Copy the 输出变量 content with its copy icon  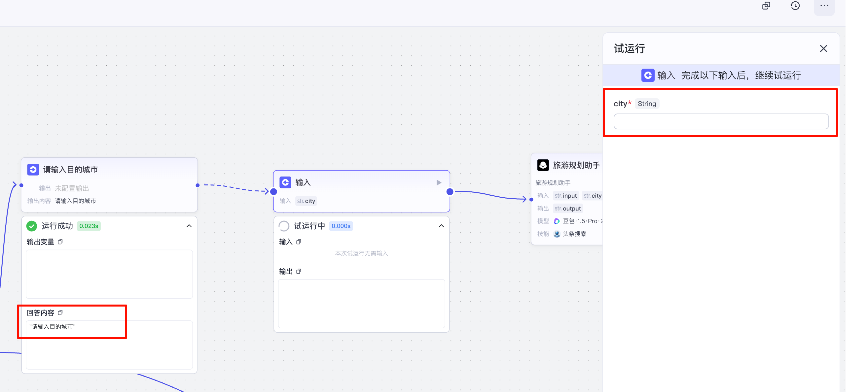point(60,242)
